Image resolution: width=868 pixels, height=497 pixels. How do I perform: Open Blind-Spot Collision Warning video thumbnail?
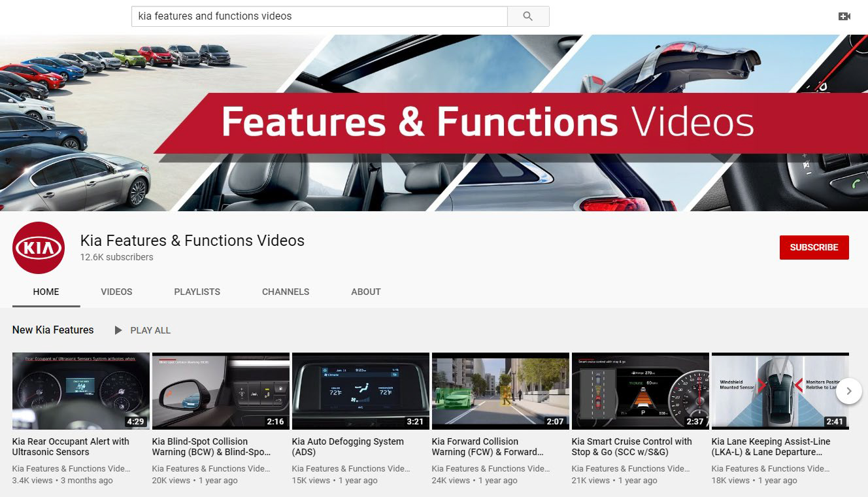pyautogui.click(x=221, y=391)
